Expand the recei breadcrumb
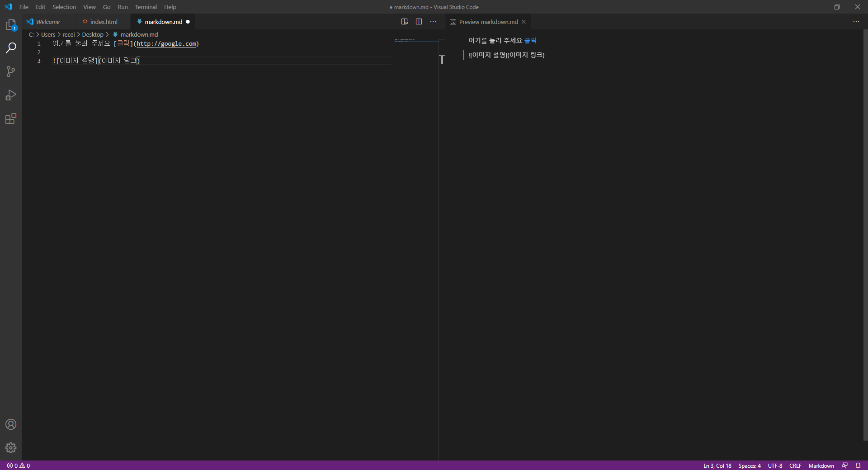The width and height of the screenshot is (868, 470). click(69, 35)
